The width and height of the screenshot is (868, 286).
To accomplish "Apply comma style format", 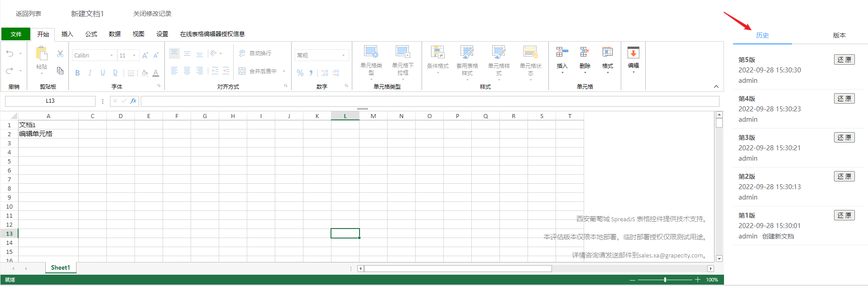I will [x=311, y=73].
